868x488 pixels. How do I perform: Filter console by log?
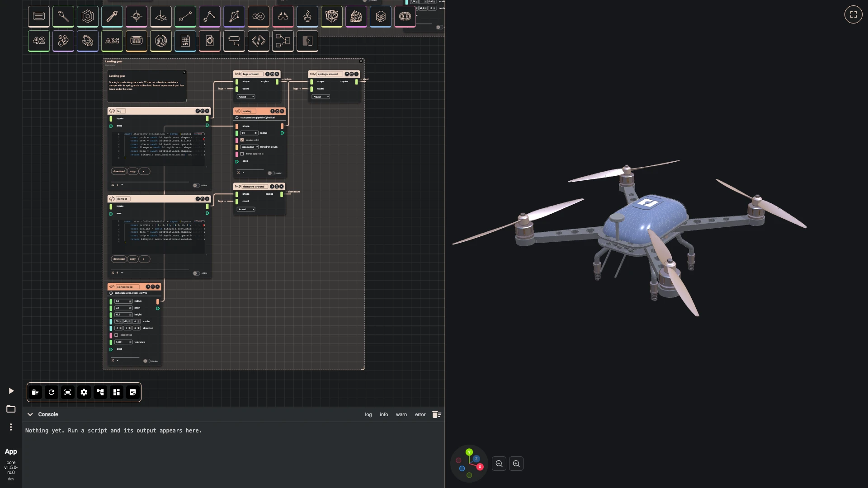pos(368,414)
